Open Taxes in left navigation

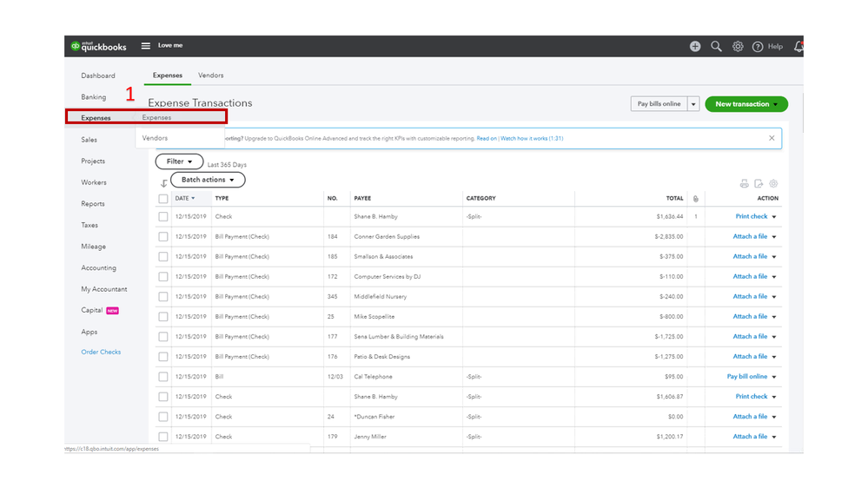89,225
